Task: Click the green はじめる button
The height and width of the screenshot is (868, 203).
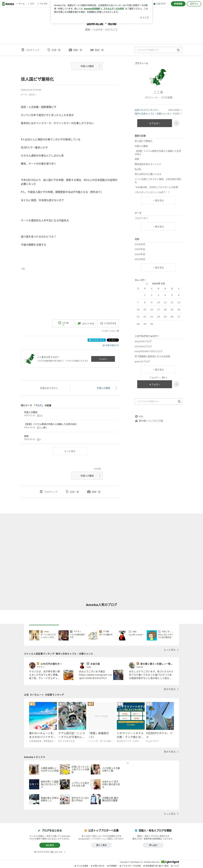Action: (x=50, y=845)
